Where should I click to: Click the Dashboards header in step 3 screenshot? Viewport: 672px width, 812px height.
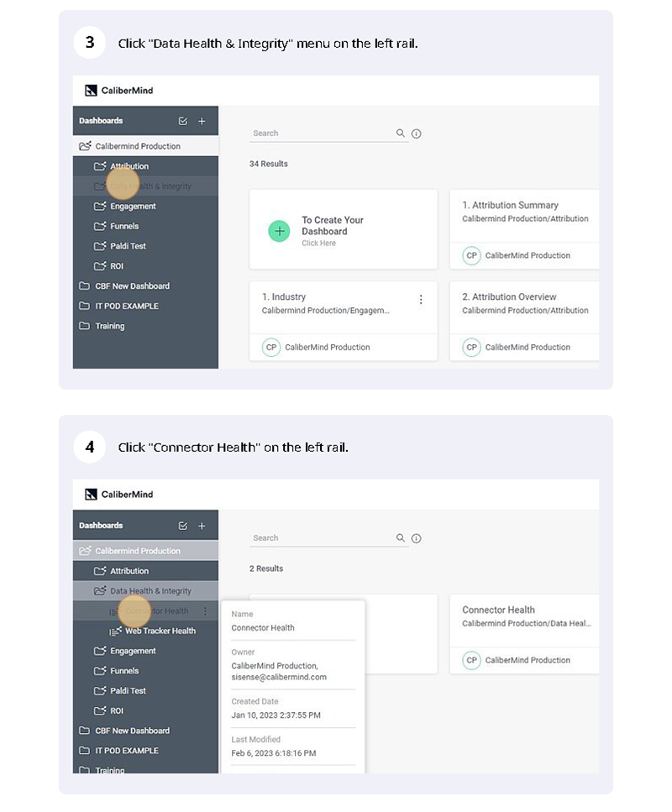pos(101,121)
